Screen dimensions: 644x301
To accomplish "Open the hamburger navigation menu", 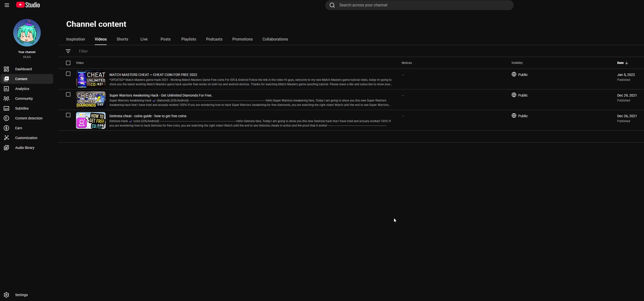I will click(7, 5).
